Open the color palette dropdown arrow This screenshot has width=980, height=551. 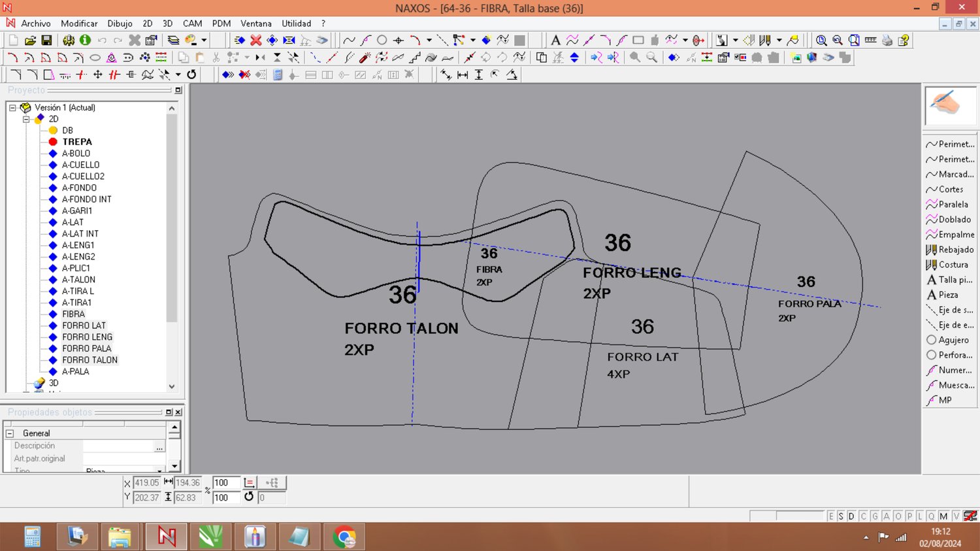[204, 41]
